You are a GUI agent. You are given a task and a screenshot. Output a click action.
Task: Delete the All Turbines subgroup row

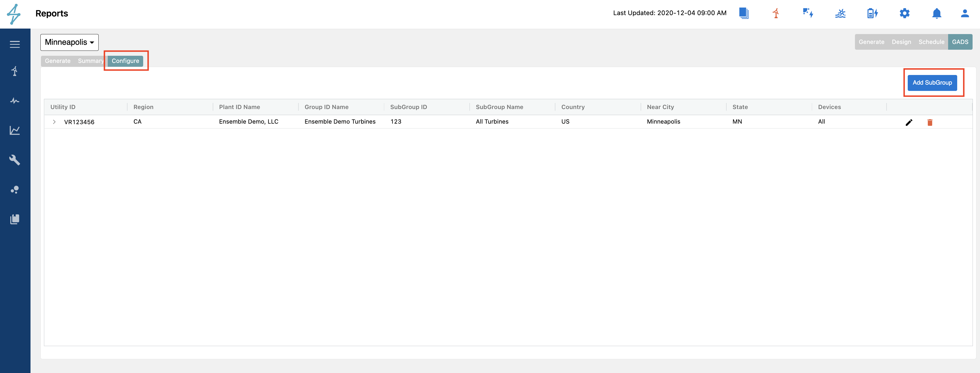(x=930, y=123)
